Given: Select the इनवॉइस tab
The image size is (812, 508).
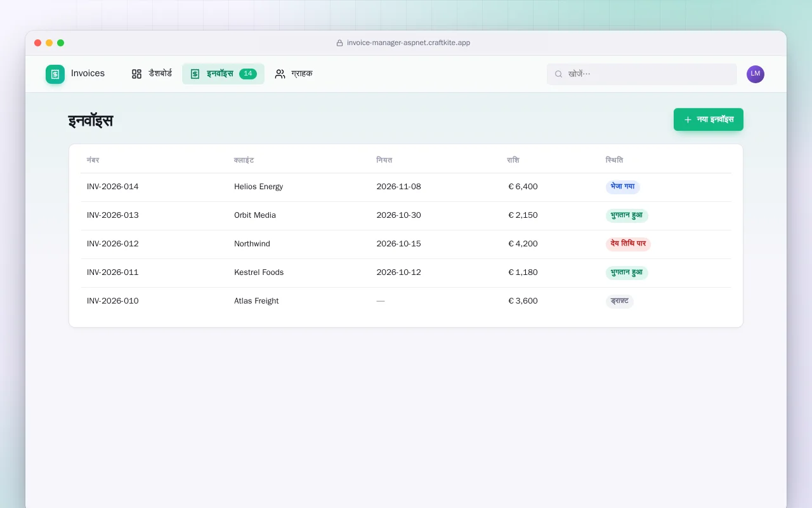Looking at the screenshot, I should [223, 74].
